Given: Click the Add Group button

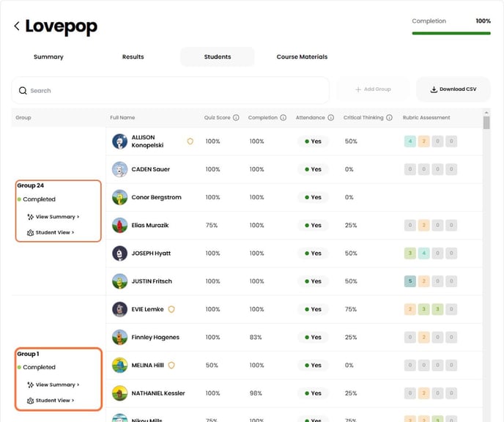Looking at the screenshot, I should click(372, 89).
